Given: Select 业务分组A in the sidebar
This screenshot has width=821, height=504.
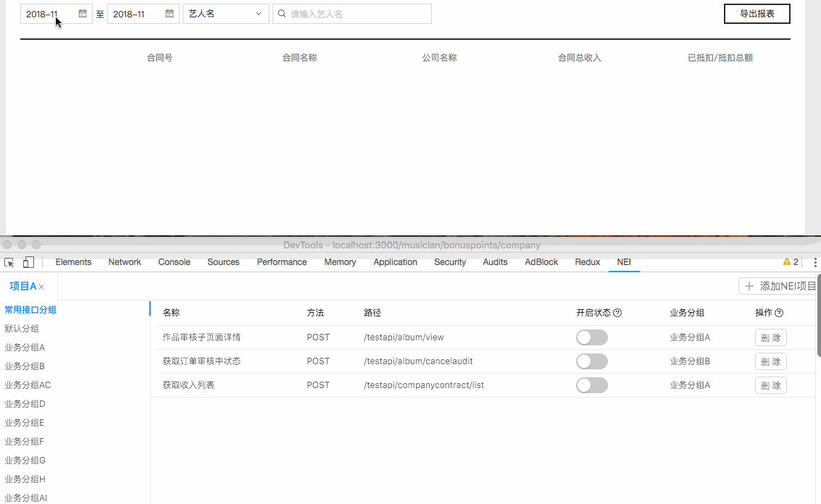Looking at the screenshot, I should pyautogui.click(x=25, y=348).
